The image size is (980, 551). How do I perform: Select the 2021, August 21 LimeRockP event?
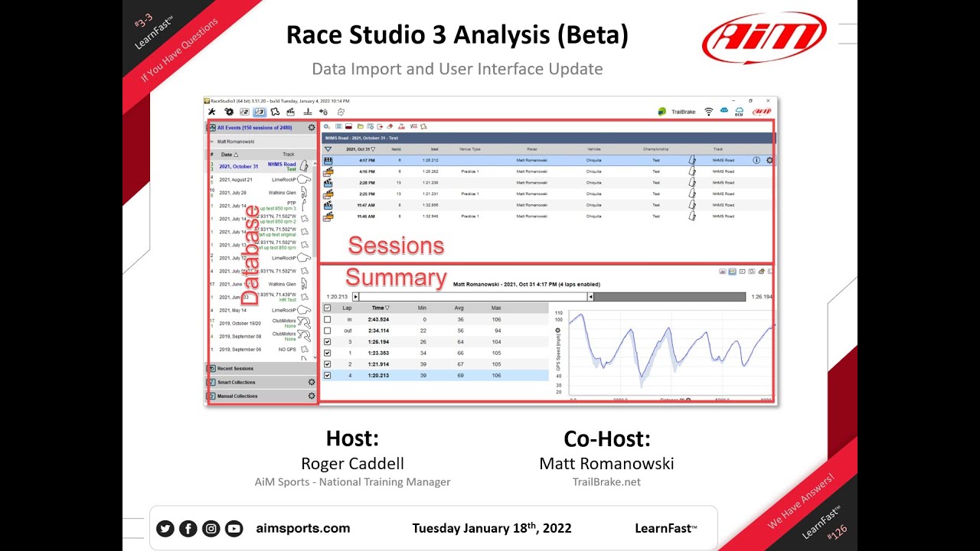[260, 180]
